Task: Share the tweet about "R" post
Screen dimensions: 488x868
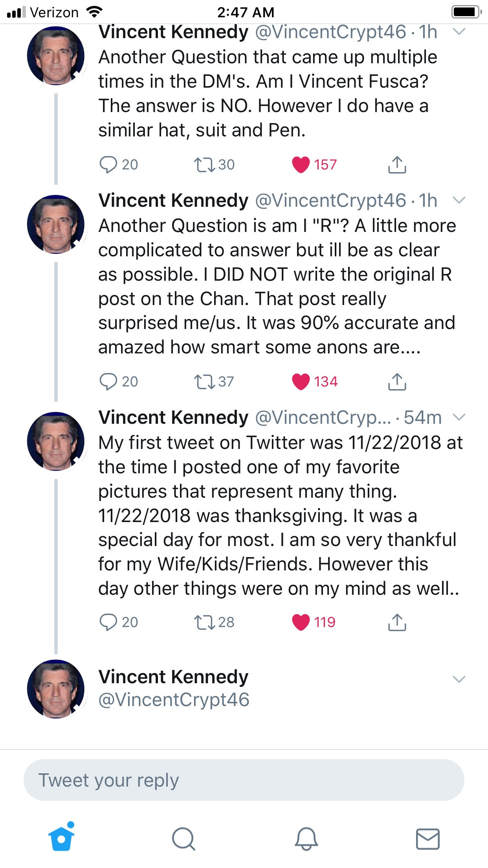Action: [x=397, y=382]
